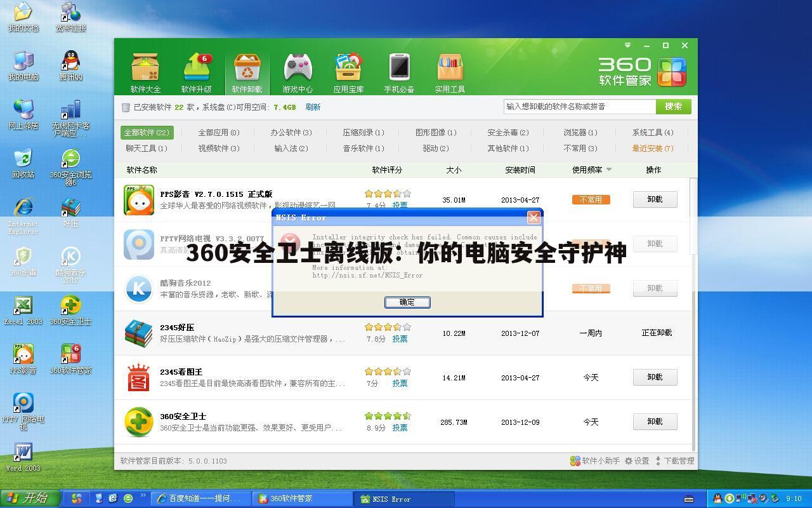Open 下载管理 in the status bar

click(674, 461)
